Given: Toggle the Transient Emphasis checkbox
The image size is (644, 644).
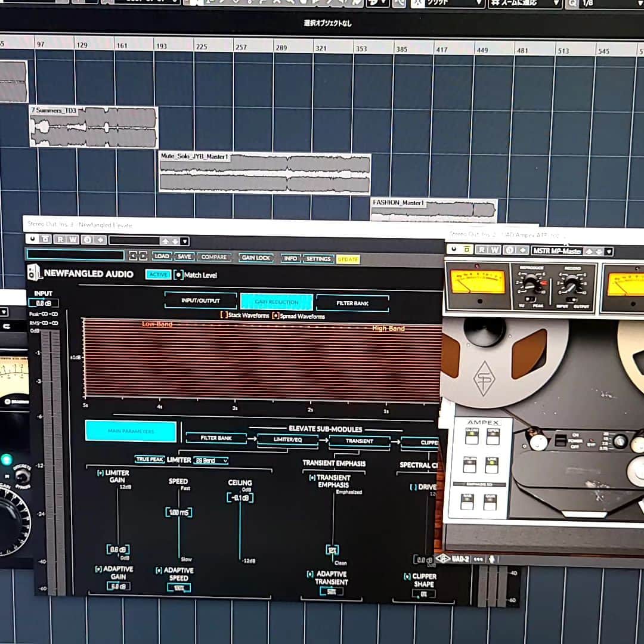Looking at the screenshot, I should (312, 478).
